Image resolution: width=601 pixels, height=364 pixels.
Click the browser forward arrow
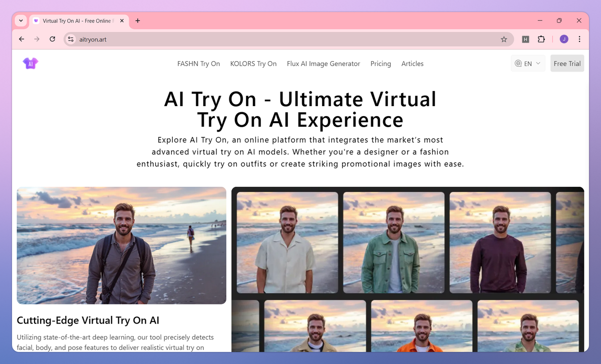37,39
